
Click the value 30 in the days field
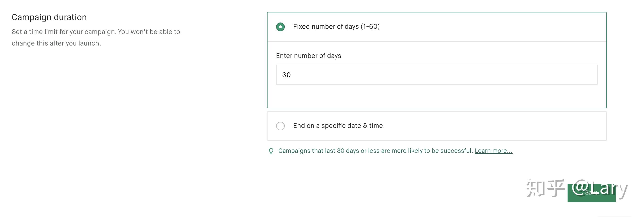click(x=286, y=75)
